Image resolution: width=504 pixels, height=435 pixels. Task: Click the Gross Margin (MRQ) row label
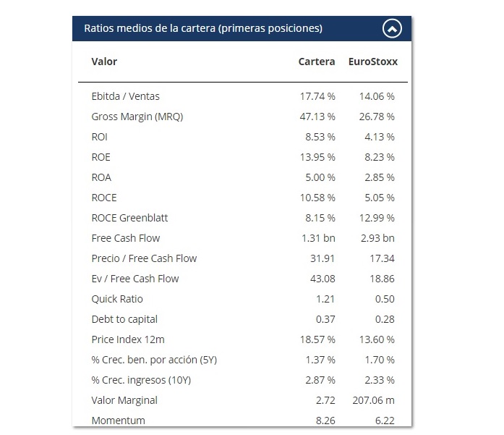[x=137, y=117]
